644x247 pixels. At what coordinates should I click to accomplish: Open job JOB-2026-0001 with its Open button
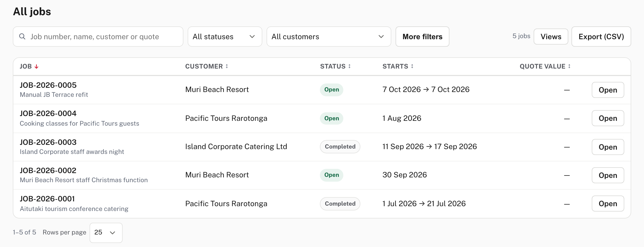(x=608, y=204)
